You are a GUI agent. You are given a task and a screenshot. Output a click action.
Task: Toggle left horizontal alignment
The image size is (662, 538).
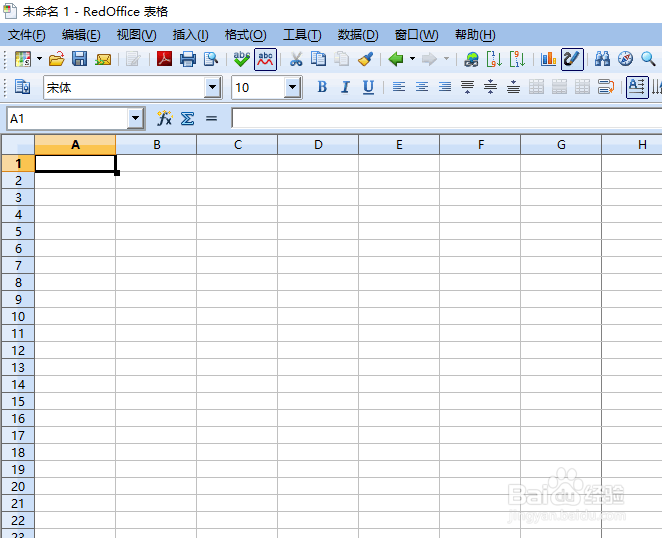pos(399,87)
